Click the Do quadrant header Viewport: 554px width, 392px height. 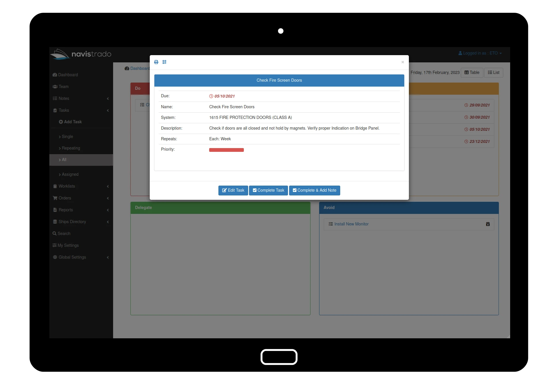pos(140,89)
